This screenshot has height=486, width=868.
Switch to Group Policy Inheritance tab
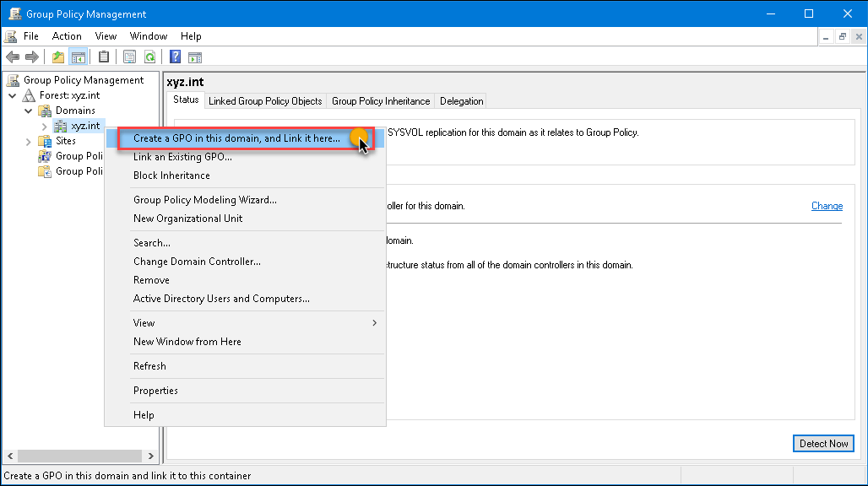tap(381, 101)
